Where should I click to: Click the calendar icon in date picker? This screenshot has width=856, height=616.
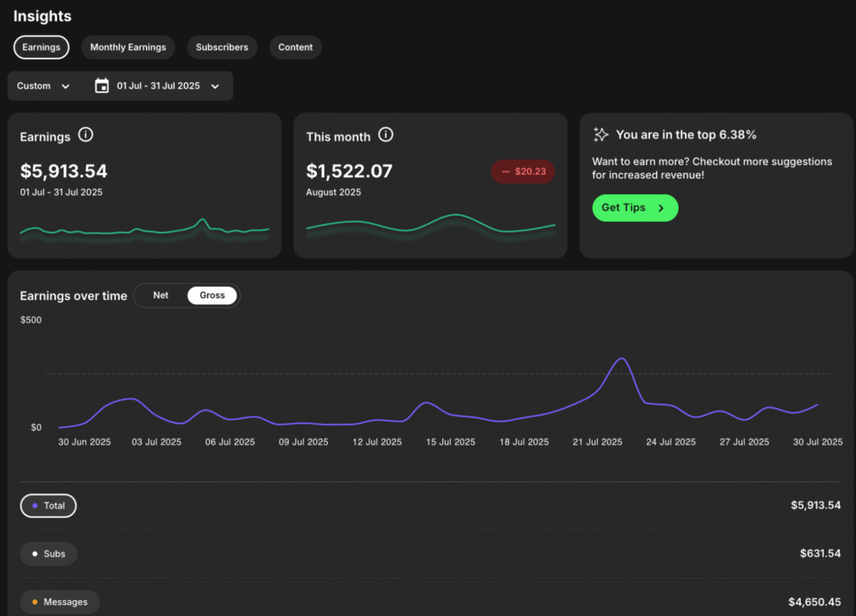tap(102, 86)
